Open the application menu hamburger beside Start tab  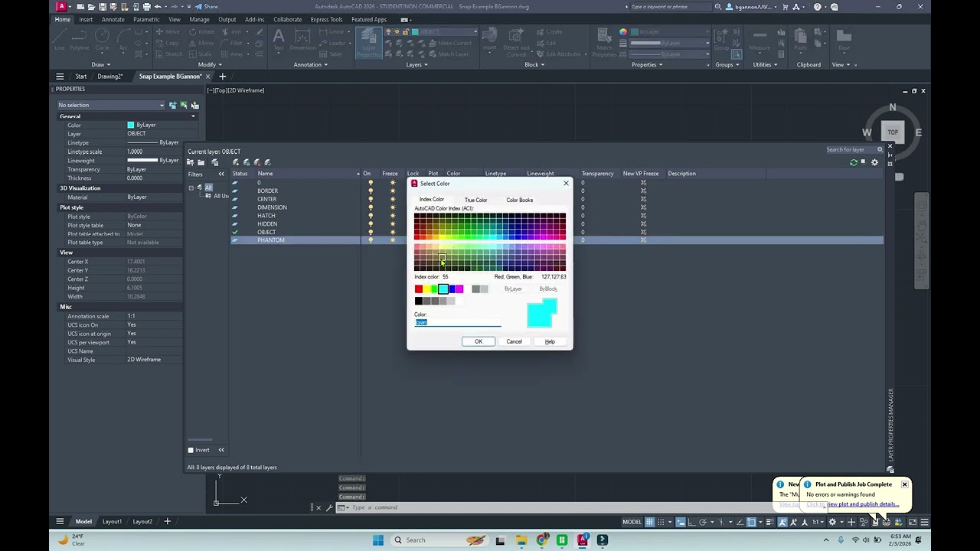coord(60,77)
